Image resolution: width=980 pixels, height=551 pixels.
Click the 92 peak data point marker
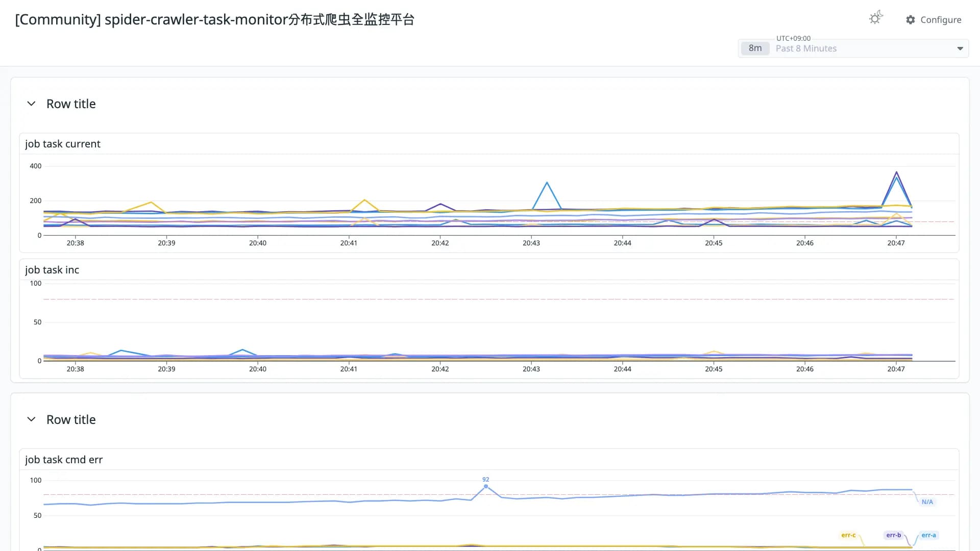click(x=486, y=486)
